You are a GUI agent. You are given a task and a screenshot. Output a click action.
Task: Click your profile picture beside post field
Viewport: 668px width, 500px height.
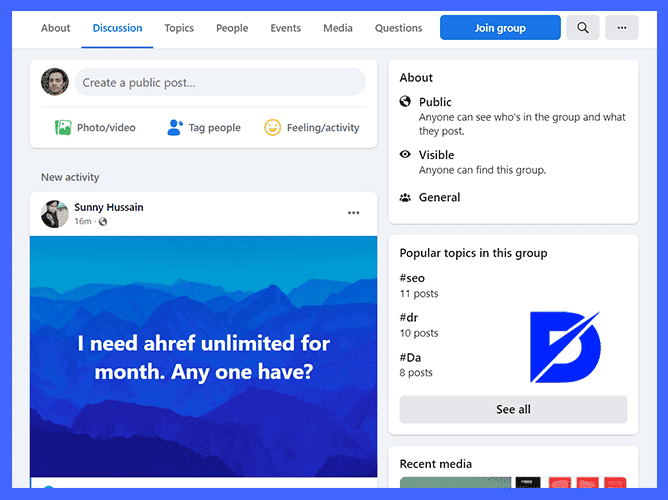point(55,82)
